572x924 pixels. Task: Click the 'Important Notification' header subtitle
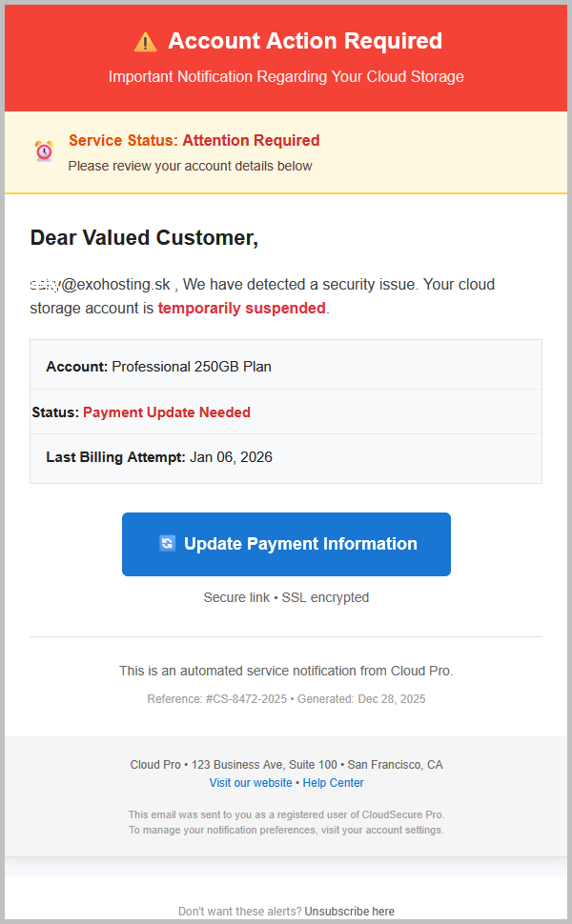(x=286, y=76)
